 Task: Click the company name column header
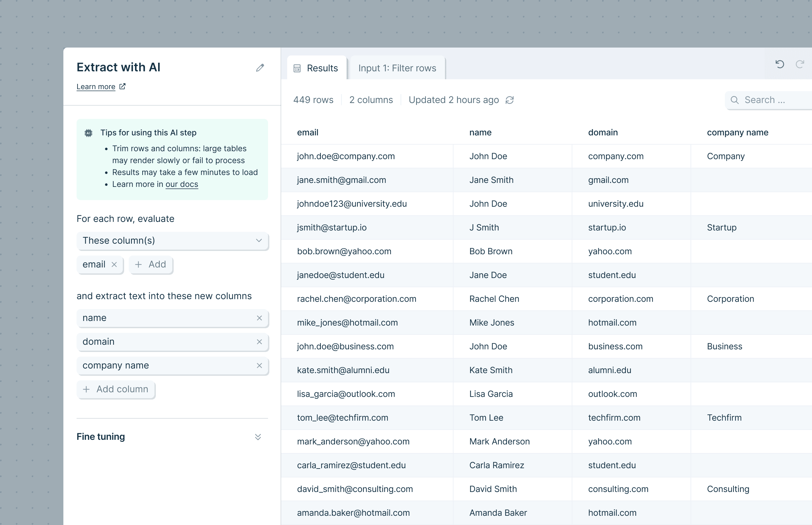737,132
